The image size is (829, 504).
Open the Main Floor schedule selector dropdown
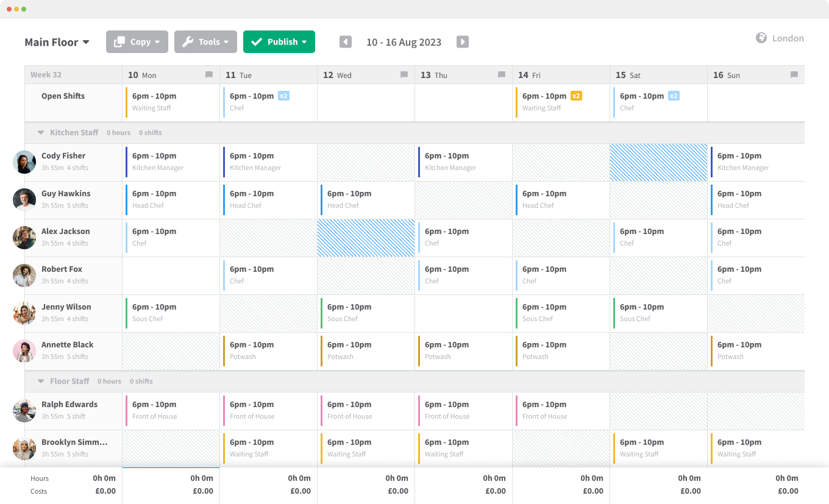click(57, 42)
